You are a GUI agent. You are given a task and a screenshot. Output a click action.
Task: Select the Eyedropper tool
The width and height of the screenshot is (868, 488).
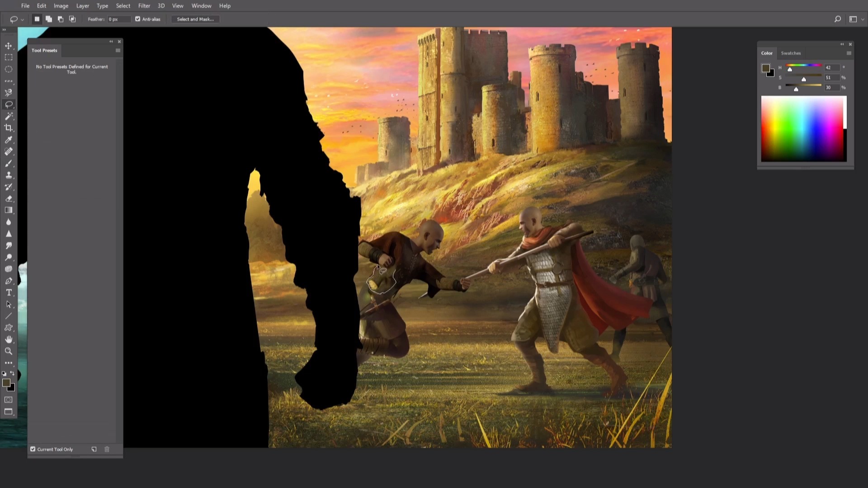pos(9,140)
